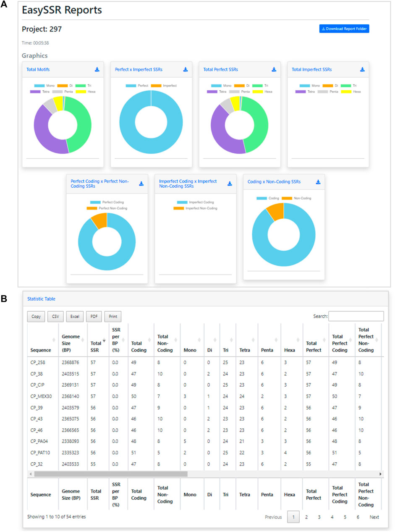The width and height of the screenshot is (395, 532).
Task: Sort by SSR per BP (%) header
Action: pyautogui.click(x=118, y=340)
